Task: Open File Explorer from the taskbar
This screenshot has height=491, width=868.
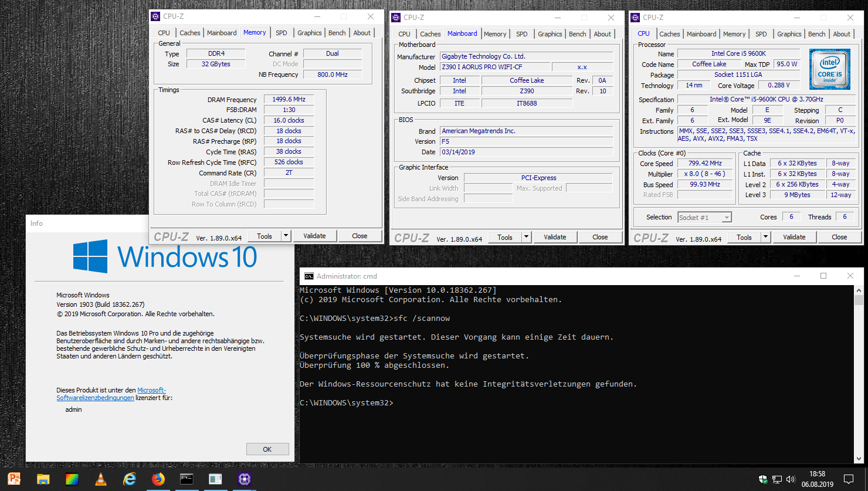Action: pyautogui.click(x=43, y=479)
